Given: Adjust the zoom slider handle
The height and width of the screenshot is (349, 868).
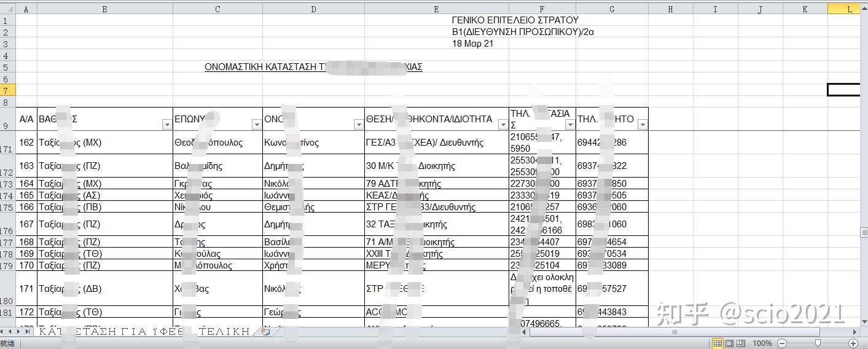Looking at the screenshot, I should [x=818, y=343].
